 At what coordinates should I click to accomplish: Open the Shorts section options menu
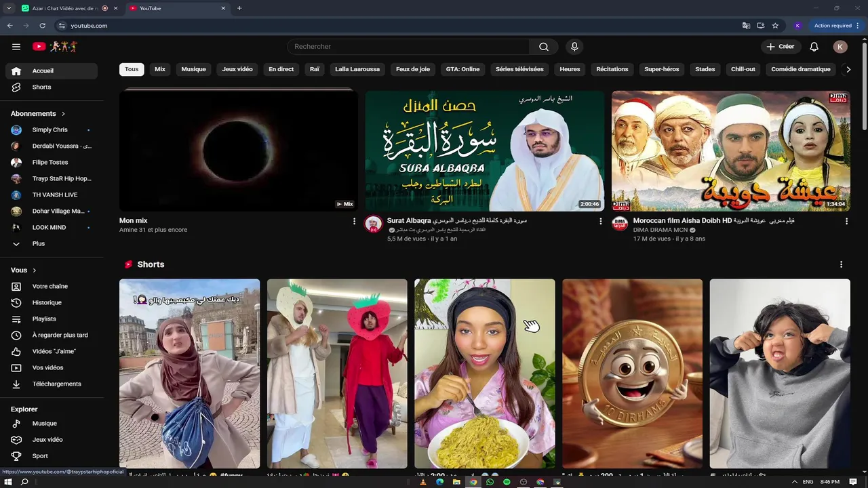coord(841,264)
